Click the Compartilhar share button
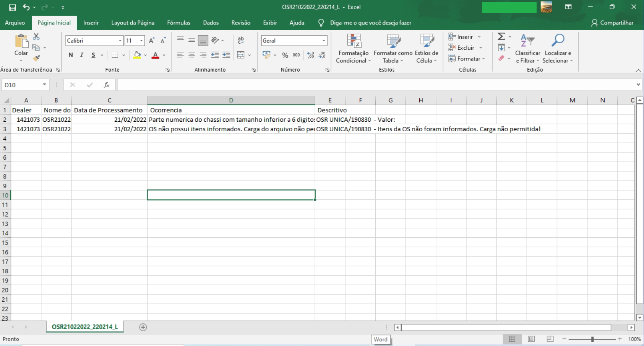 (x=612, y=23)
